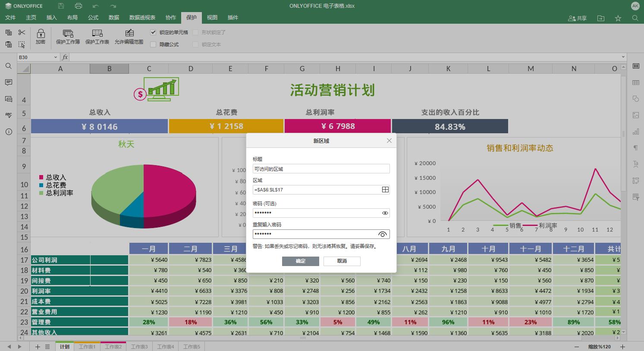This screenshot has width=644, height=351.
Task: Open the search icon in the left sidebar
Action: [x=8, y=66]
